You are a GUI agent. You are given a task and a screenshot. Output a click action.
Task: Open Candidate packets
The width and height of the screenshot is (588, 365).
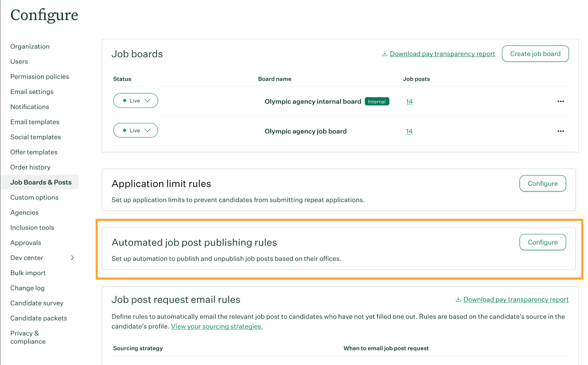click(x=39, y=318)
